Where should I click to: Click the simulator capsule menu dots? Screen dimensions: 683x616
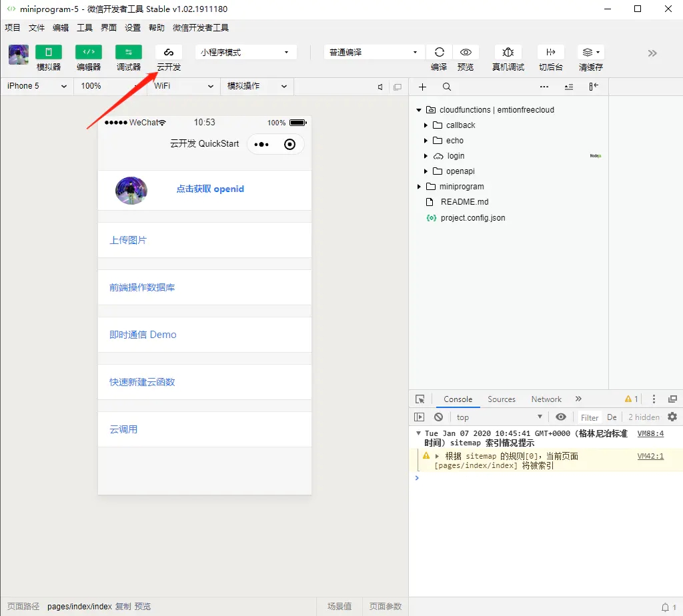(261, 145)
